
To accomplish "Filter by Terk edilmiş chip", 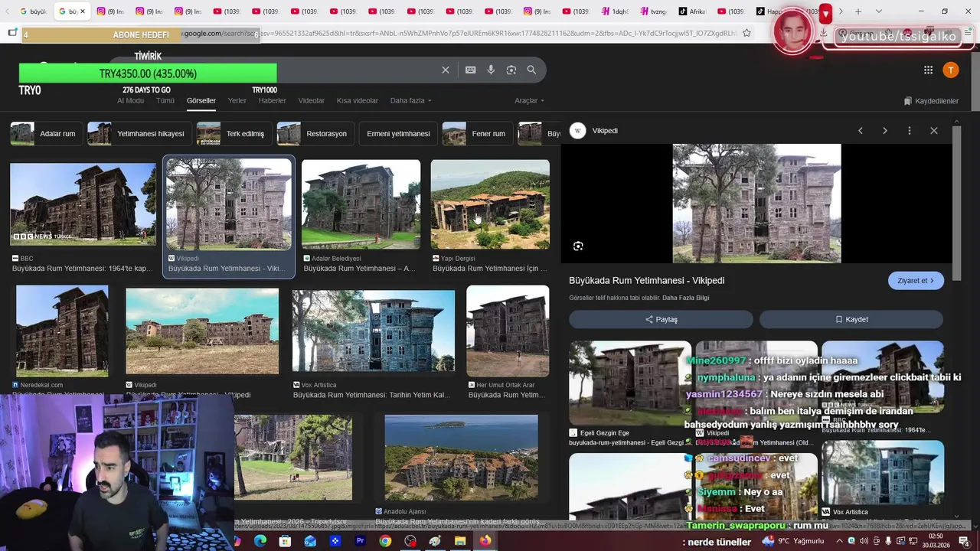I will coord(234,133).
